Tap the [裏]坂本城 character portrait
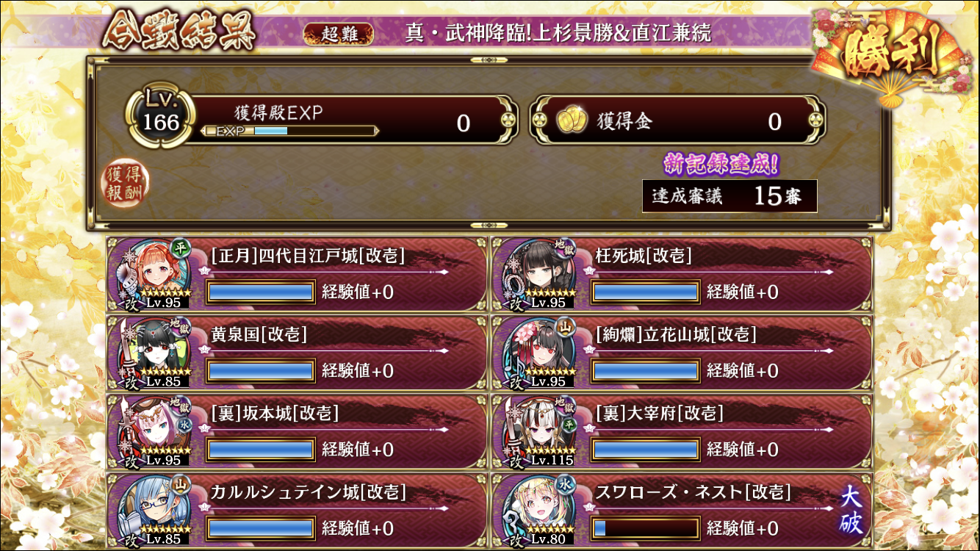Screen dimensions: 980x551 point(153,431)
